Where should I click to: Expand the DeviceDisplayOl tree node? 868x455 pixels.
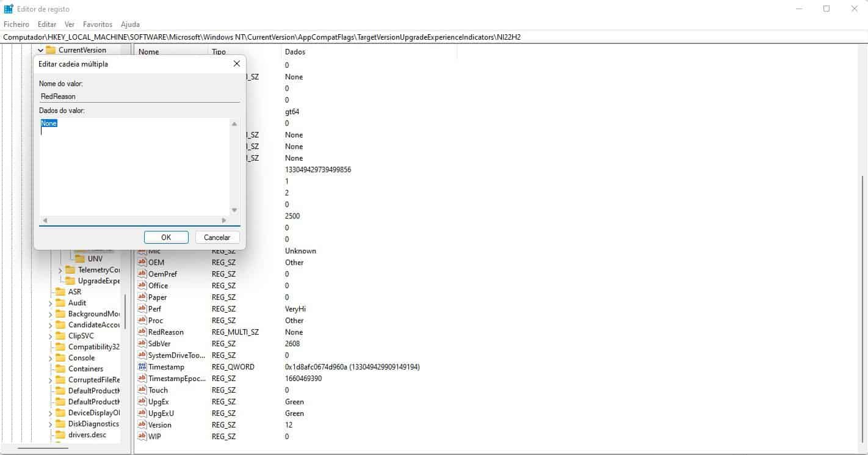click(51, 413)
